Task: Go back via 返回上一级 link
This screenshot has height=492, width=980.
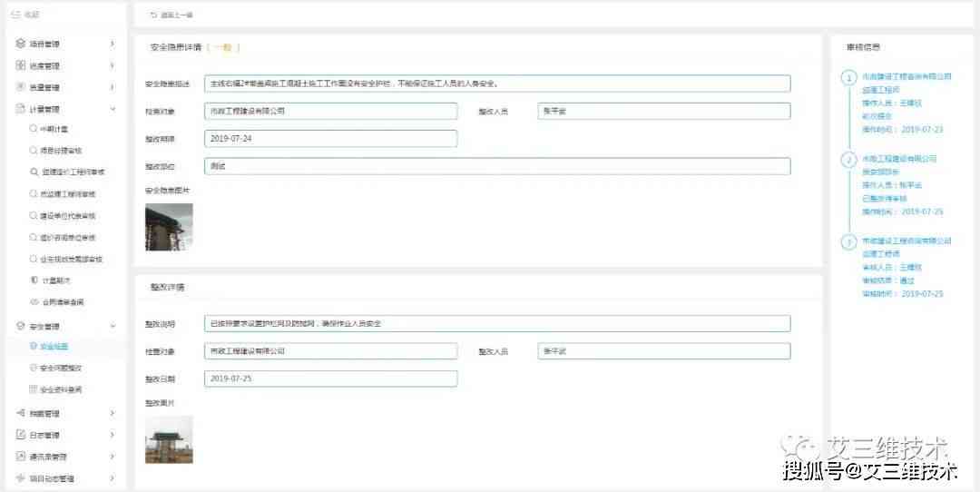Action: coord(177,15)
